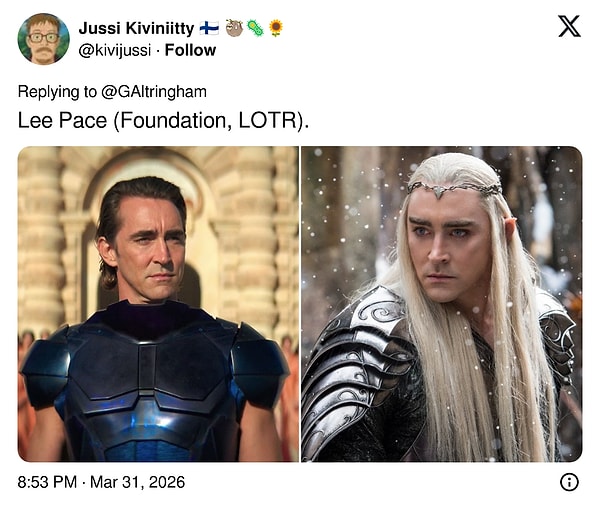Viewport: 600px width, 512px height.
Task: Click Jussi Kiviniitty's profile avatar
Action: (43, 39)
